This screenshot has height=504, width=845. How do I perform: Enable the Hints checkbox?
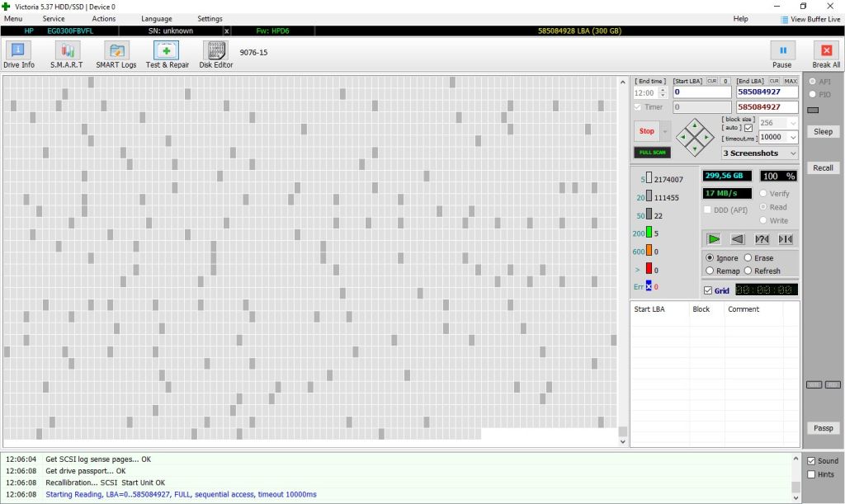811,474
